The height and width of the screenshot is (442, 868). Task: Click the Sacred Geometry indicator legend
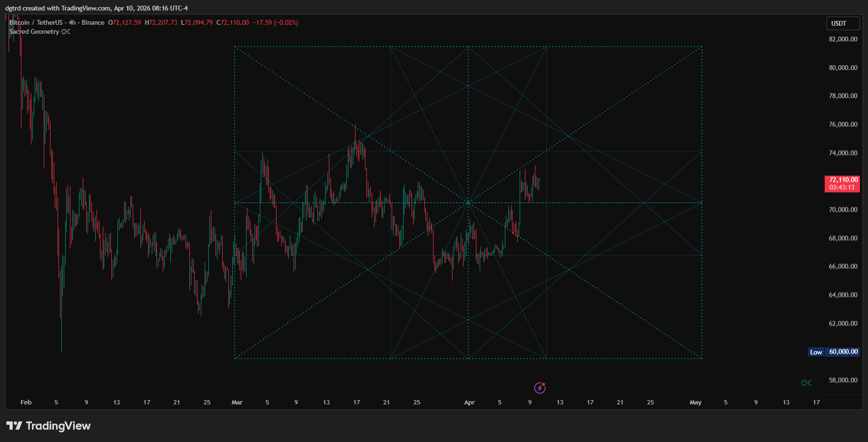pos(34,31)
